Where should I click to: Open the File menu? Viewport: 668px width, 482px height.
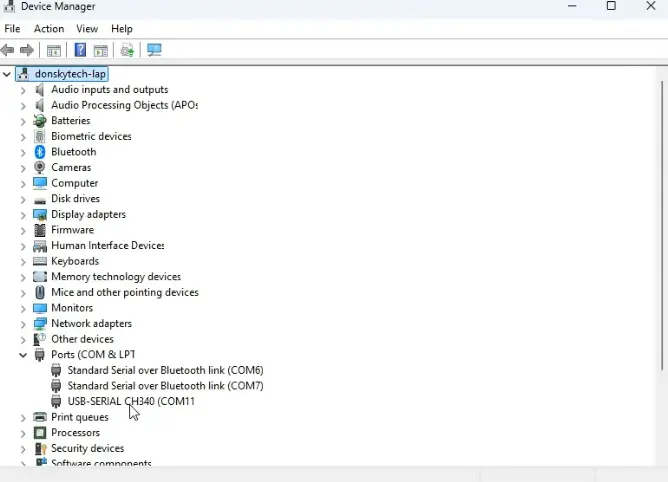pyautogui.click(x=12, y=29)
